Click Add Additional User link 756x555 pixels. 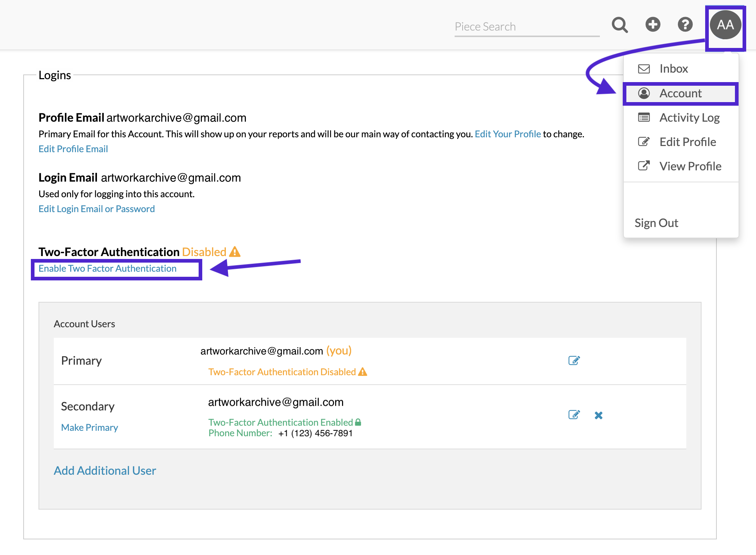[105, 471]
